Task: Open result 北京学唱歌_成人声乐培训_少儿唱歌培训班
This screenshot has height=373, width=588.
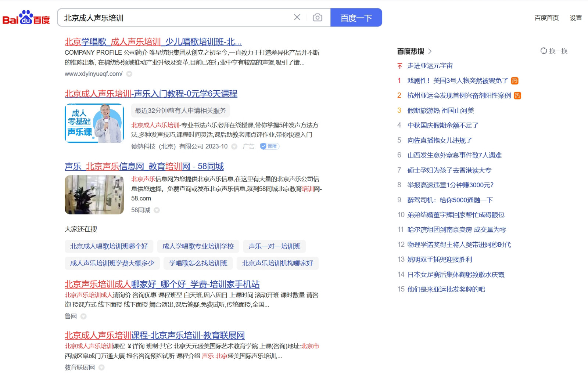Action: pyautogui.click(x=153, y=42)
